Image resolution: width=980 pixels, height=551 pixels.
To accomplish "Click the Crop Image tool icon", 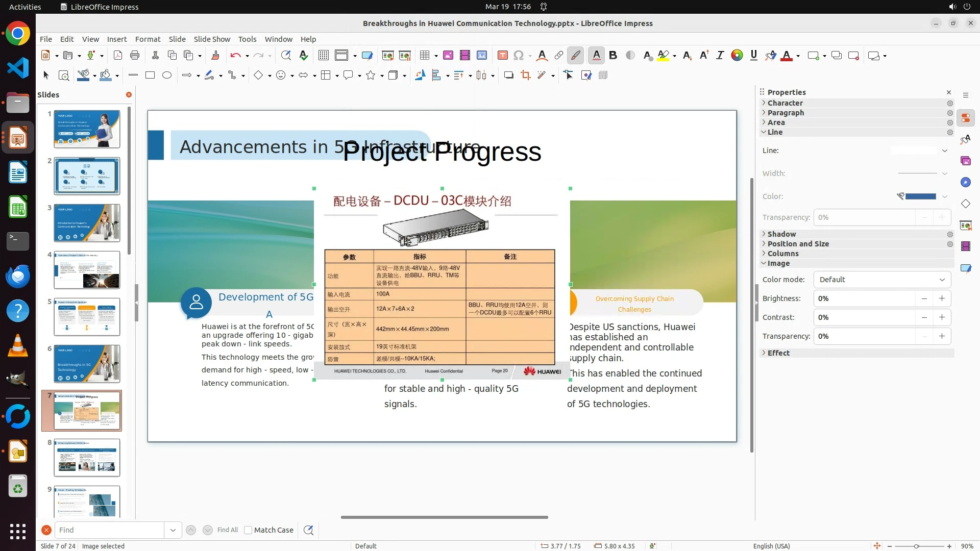I will point(525,76).
